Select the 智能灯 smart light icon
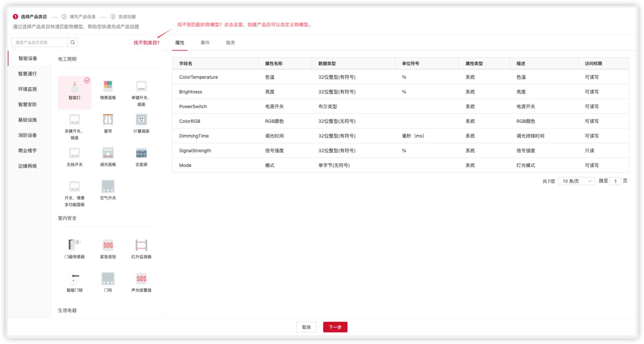Image resolution: width=644 pixels, height=344 pixels. point(75,87)
